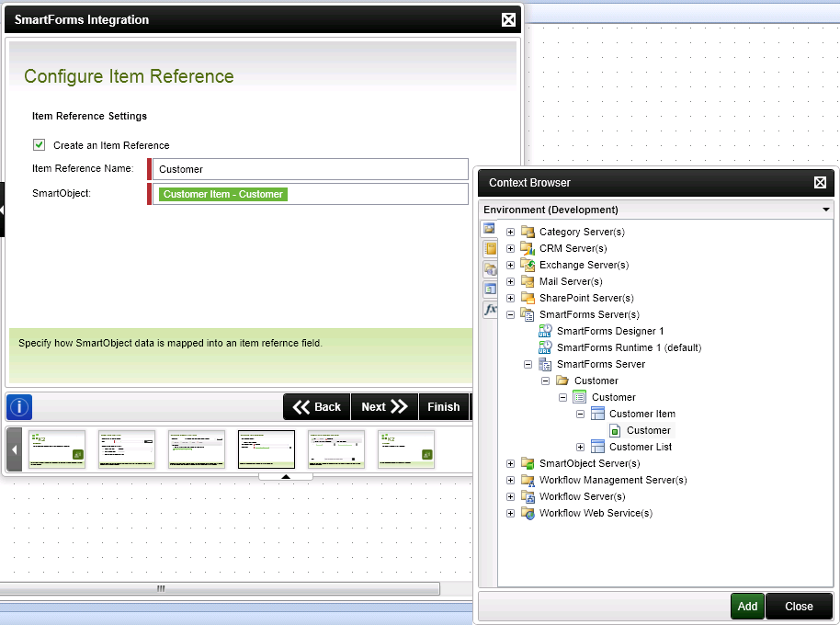Click the Customer Item view icon
The height and width of the screenshot is (625, 840).
597,414
